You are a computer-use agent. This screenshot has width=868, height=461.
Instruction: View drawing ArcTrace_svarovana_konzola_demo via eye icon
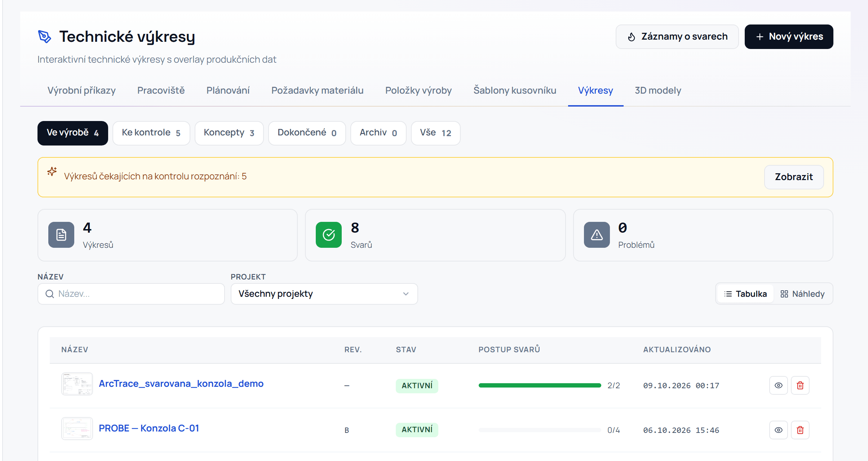779,385
